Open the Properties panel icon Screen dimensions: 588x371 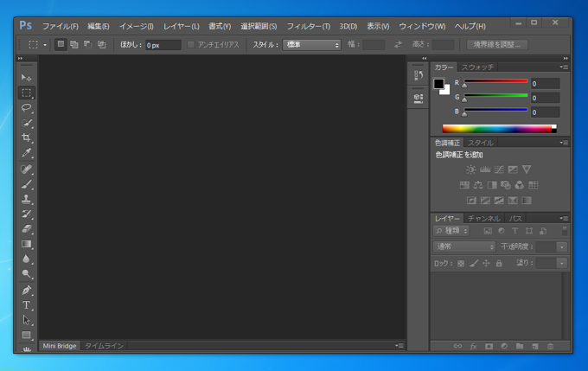pyautogui.click(x=419, y=99)
